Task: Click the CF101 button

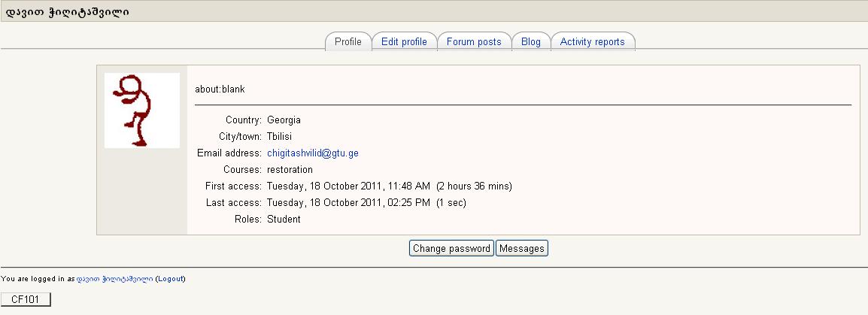Action: tap(26, 300)
